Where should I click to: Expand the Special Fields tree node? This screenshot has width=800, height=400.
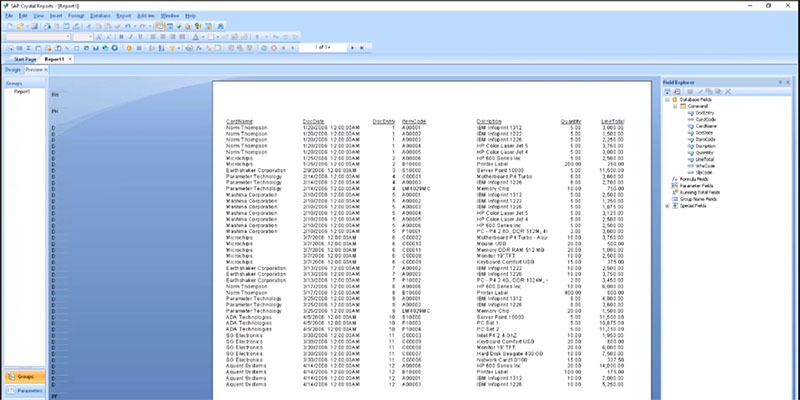[666, 205]
